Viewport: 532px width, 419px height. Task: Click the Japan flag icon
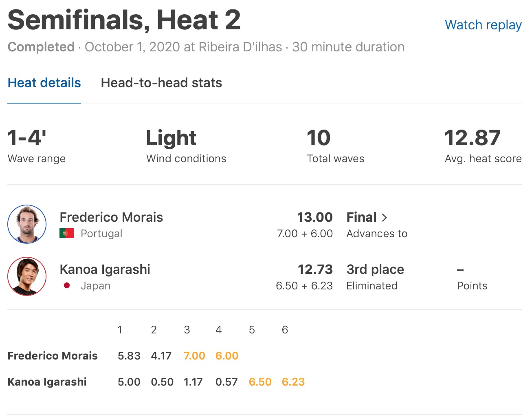tap(67, 286)
